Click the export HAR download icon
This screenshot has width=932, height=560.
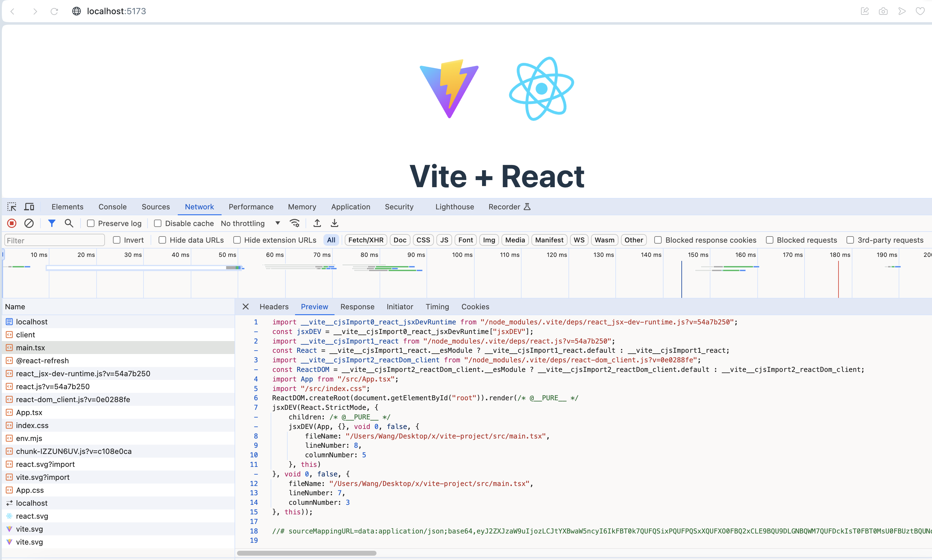pos(335,223)
